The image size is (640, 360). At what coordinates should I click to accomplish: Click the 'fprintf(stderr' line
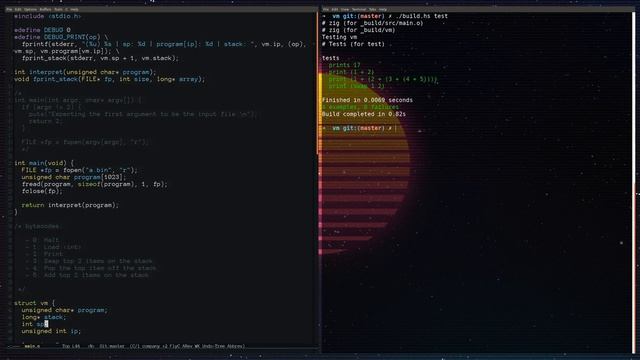164,44
